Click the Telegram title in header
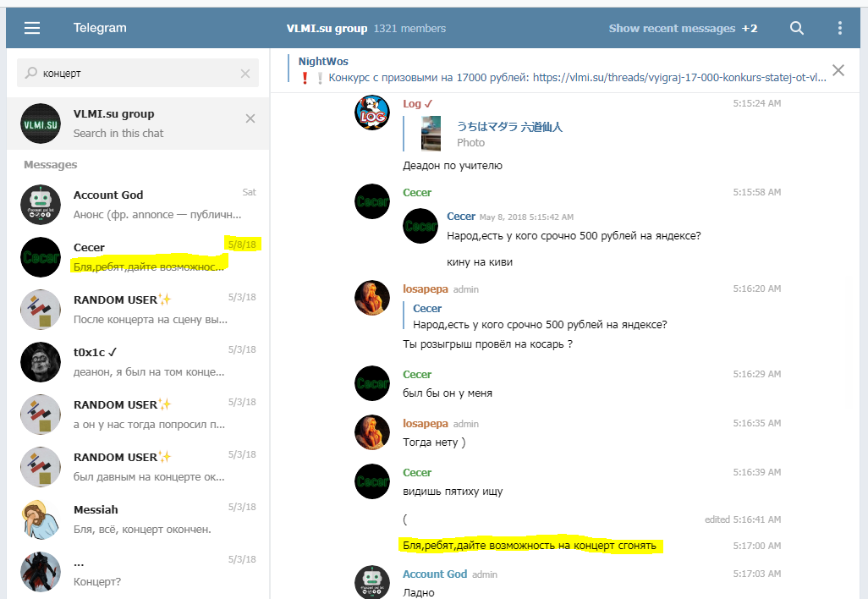 point(100,28)
